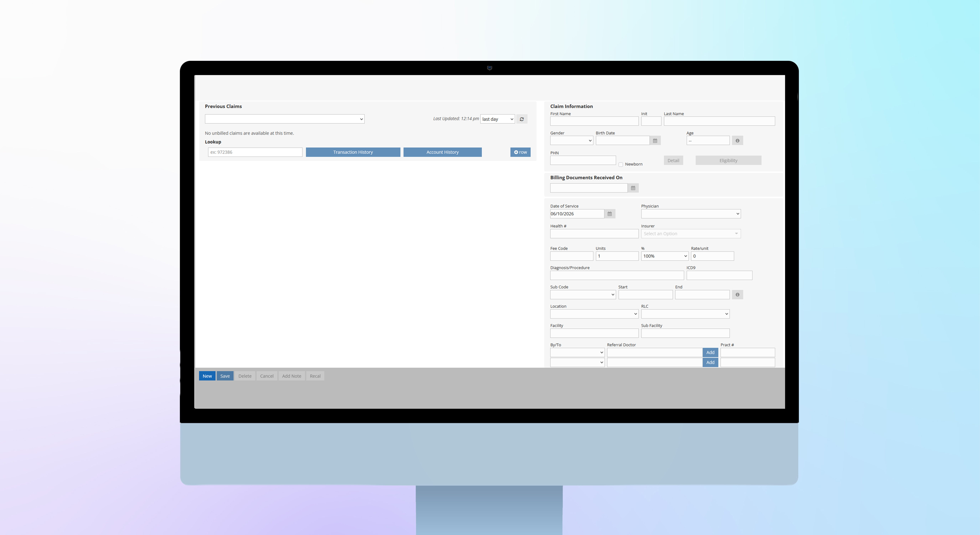Open the Insurer 'Select an Option' dropdown
Image resolution: width=980 pixels, height=535 pixels.
(691, 234)
